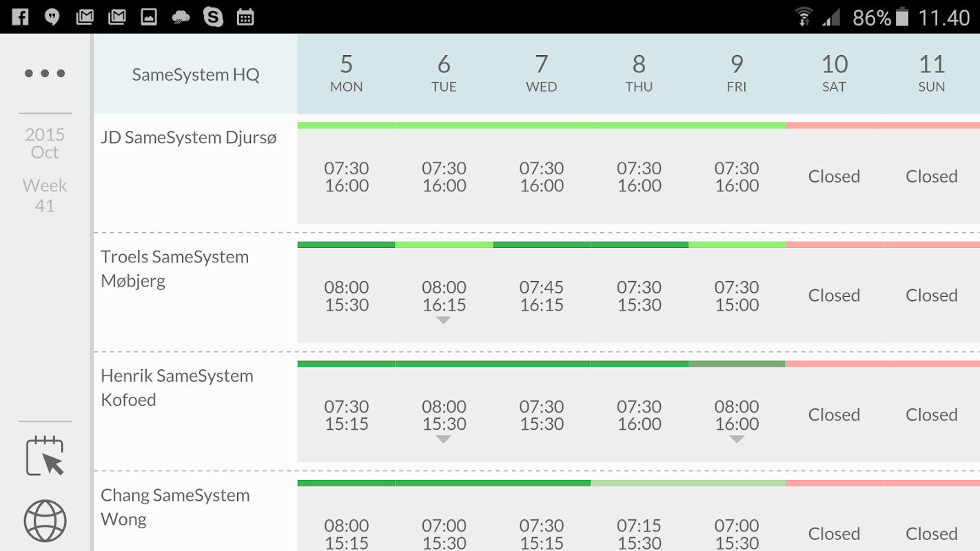This screenshot has width=980, height=551.
Task: Tap the weather cloud notification icon
Action: 181,17
